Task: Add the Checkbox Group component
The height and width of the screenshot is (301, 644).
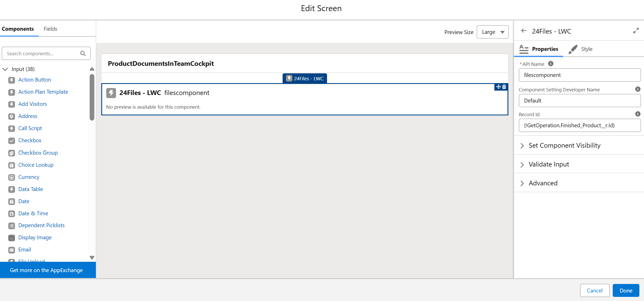Action: 38,153
